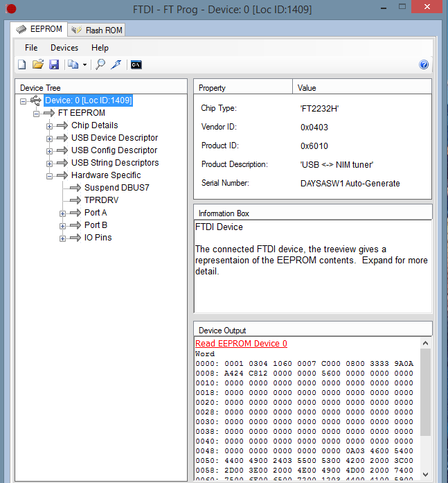448x483 pixels.
Task: Click the Device Tree panel header
Action: (101, 87)
